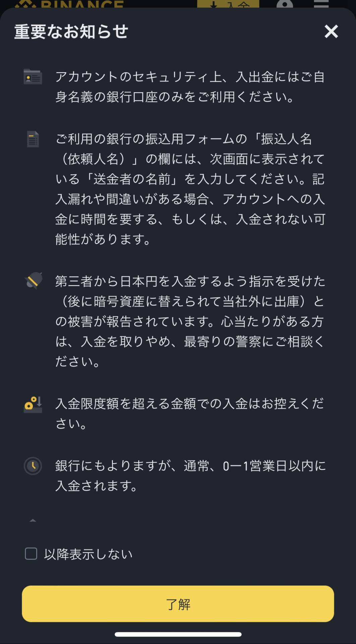The width and height of the screenshot is (356, 644).
Task: Click the 0ー1営業日 processing time notice
Action: 190,475
